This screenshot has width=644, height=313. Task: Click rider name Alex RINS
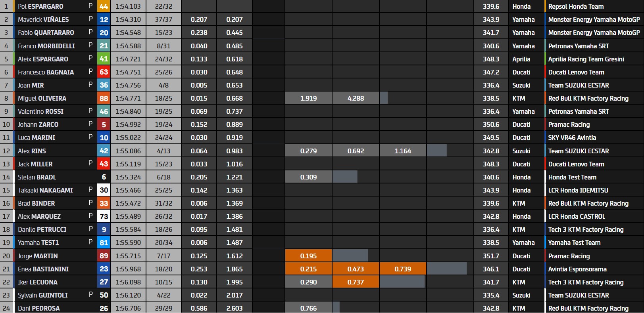(32, 151)
